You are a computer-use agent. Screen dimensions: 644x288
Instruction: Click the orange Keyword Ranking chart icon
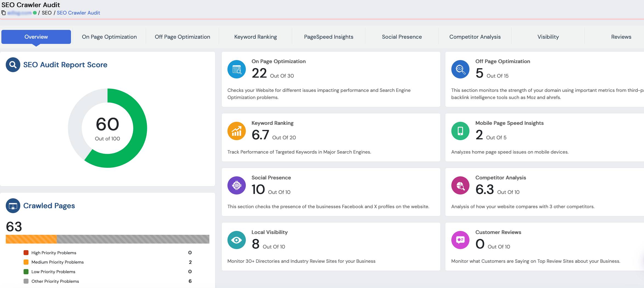point(236,131)
